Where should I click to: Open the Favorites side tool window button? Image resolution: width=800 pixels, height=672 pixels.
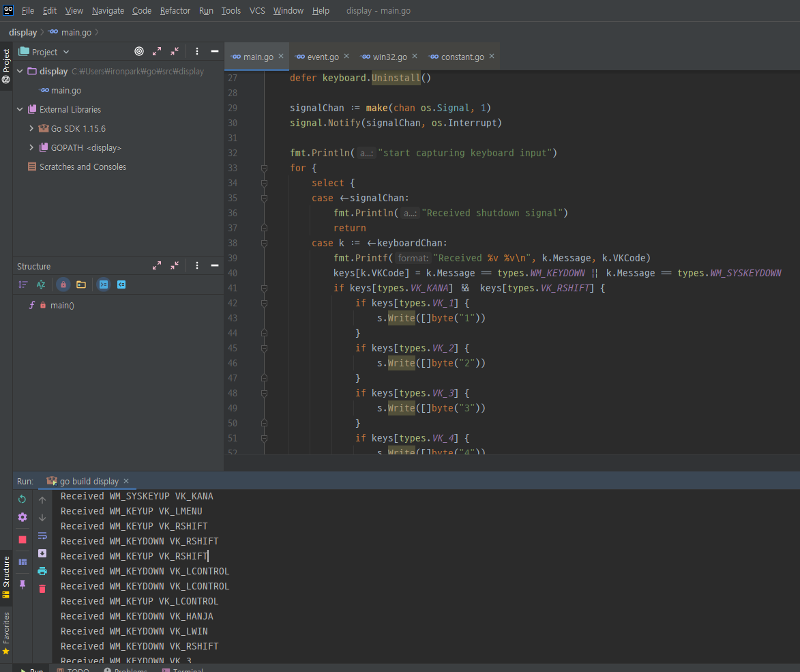[6, 633]
